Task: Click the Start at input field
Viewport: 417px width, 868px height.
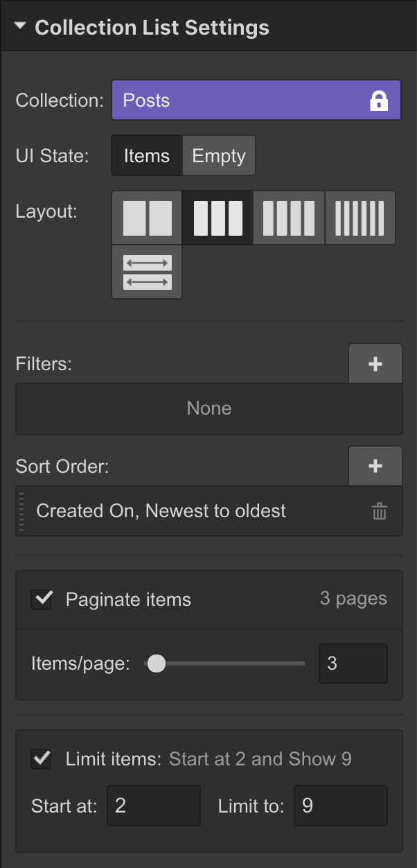Action: pos(154,806)
